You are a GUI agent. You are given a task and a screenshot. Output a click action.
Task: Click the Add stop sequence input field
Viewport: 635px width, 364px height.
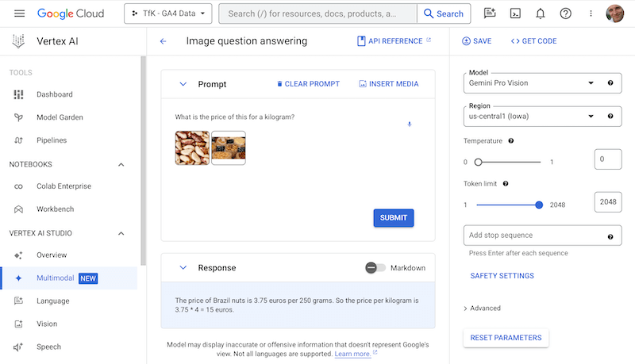coord(533,236)
